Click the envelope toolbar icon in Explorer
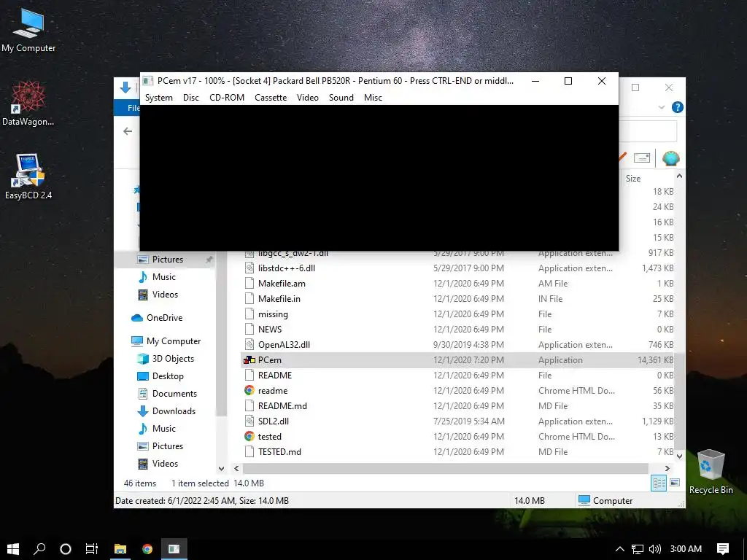This screenshot has height=560, width=747. (x=642, y=158)
